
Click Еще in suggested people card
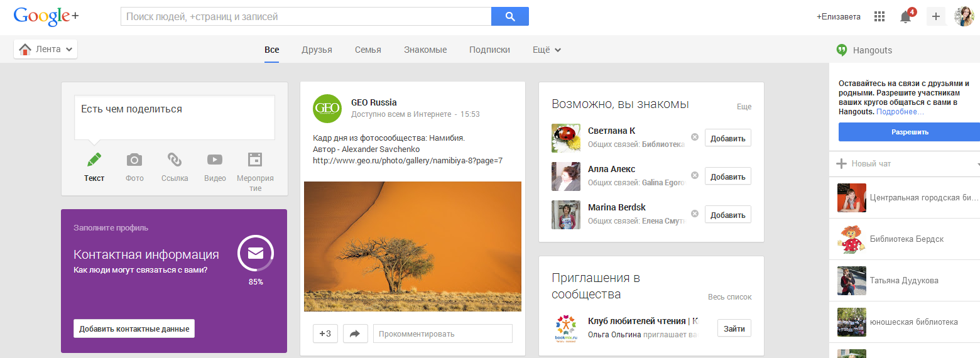click(744, 107)
